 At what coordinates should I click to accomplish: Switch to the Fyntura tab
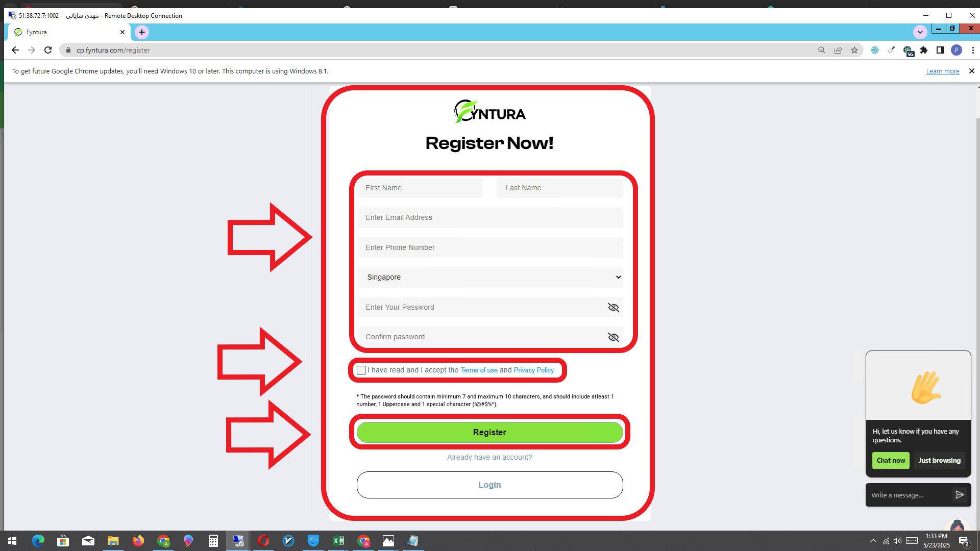[x=69, y=32]
